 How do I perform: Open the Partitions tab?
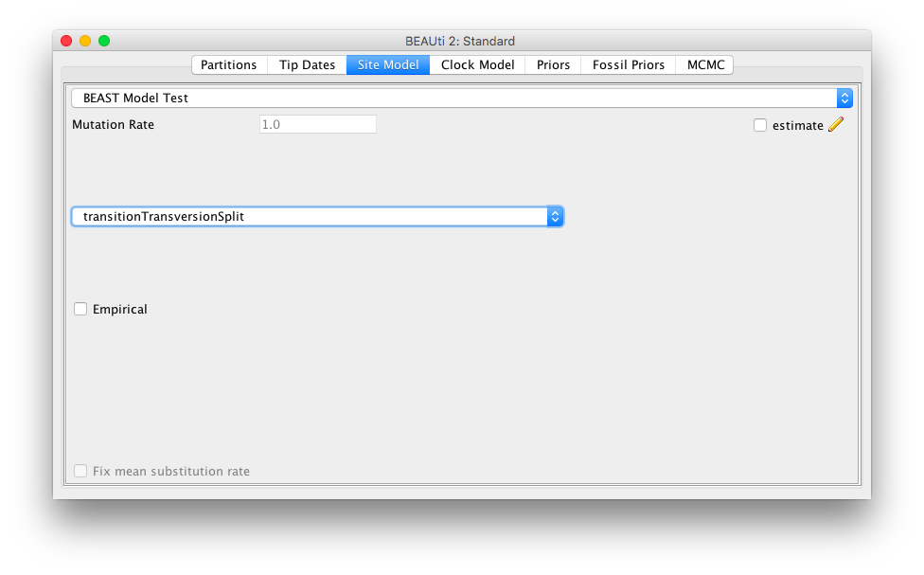tap(229, 64)
